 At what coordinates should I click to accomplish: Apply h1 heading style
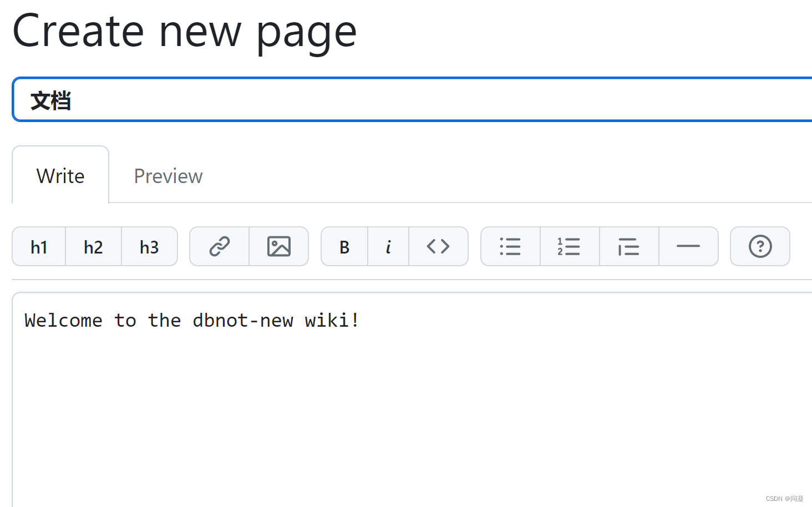[39, 246]
